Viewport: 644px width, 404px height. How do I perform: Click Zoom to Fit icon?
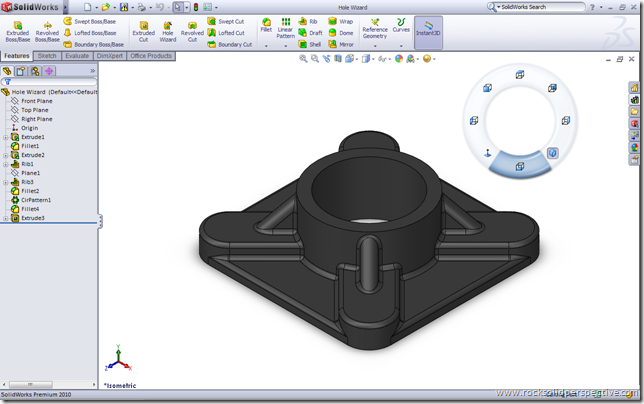[x=303, y=59]
